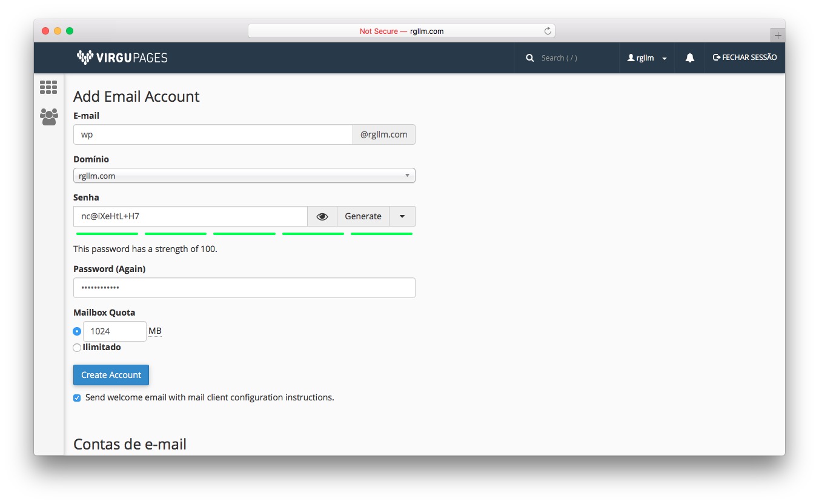The width and height of the screenshot is (819, 504).
Task: Click the VirguPages logo
Action: pos(122,58)
